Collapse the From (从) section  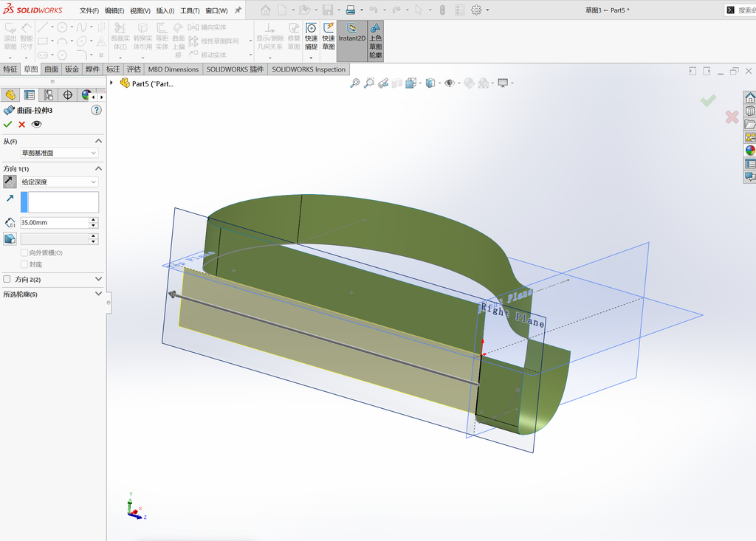pos(98,141)
